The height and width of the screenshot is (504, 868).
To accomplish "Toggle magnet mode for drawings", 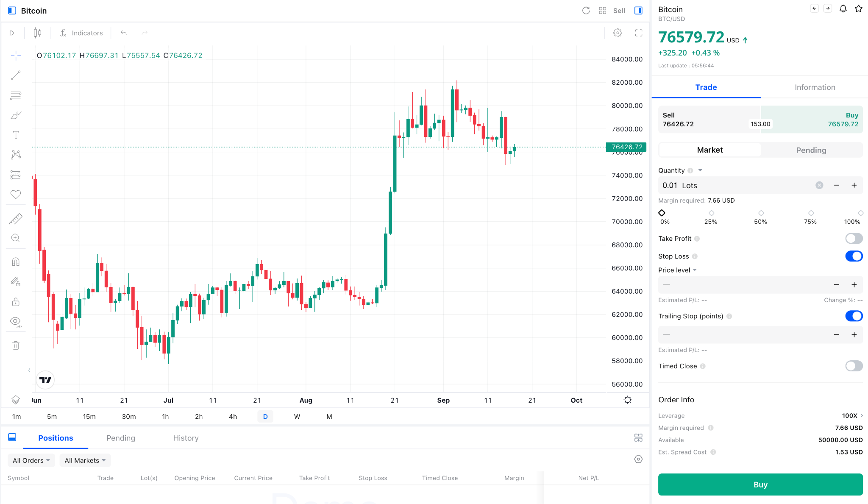I will (x=16, y=262).
